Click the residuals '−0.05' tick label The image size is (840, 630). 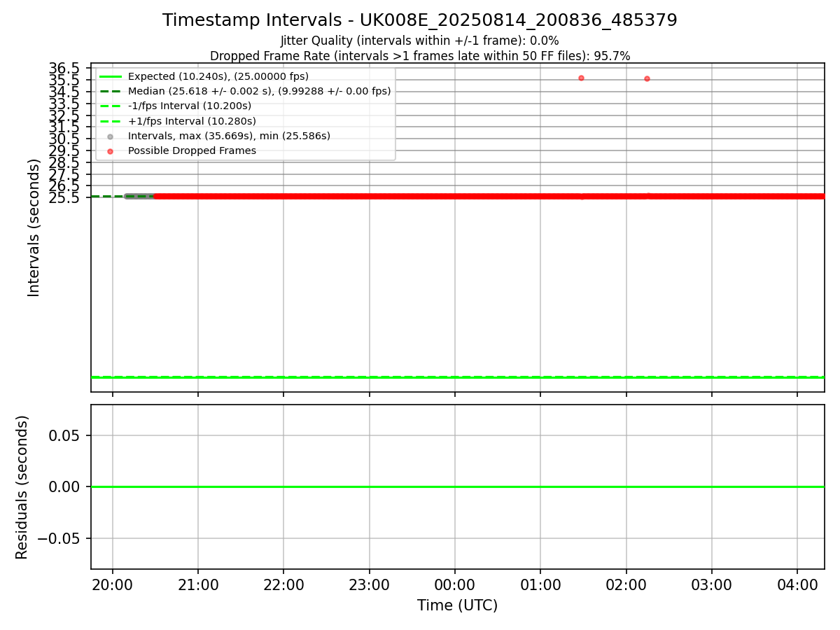coord(59,538)
